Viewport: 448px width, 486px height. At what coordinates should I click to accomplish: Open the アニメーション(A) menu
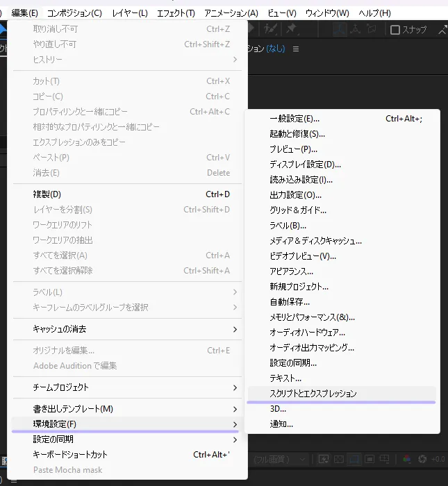231,13
